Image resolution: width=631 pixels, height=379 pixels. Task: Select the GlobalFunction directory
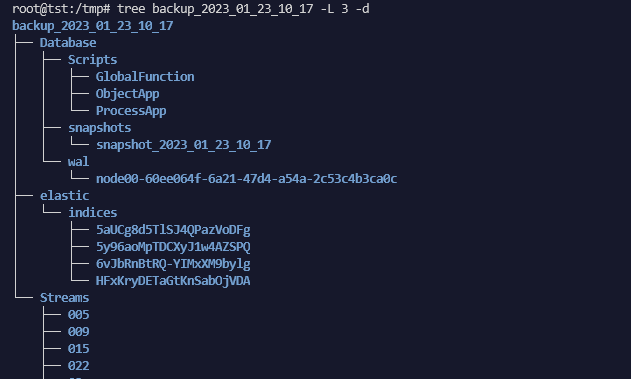coord(145,76)
